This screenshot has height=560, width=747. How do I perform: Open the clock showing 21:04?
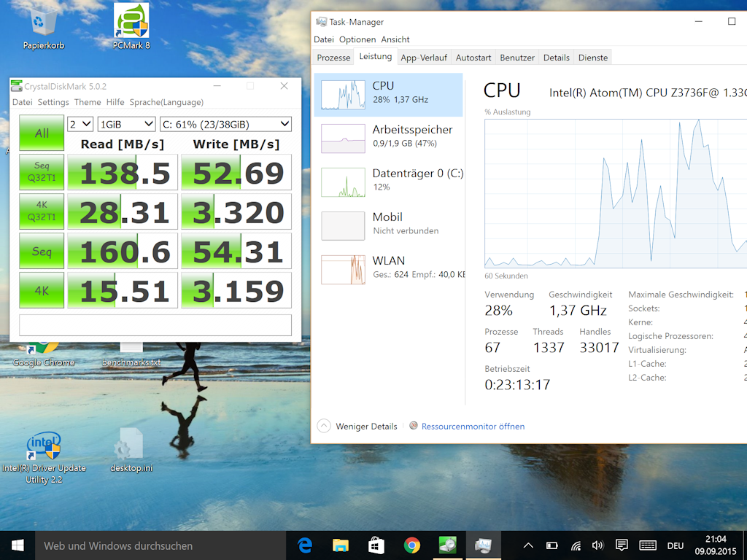716,545
